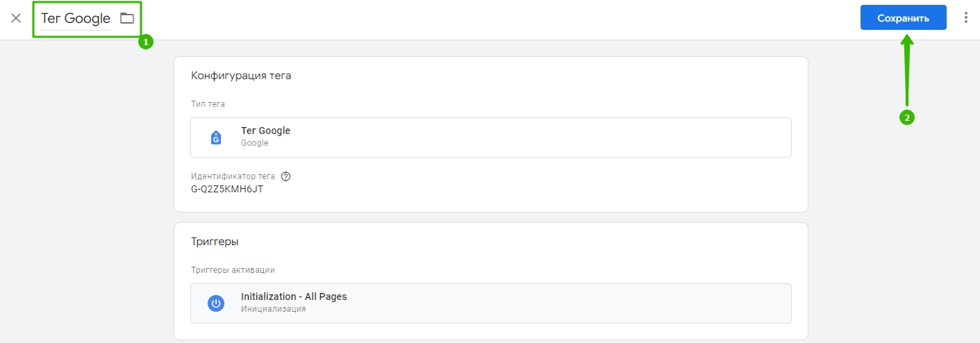Click the blue Initialization trigger power icon
980x343 pixels.
tap(216, 303)
